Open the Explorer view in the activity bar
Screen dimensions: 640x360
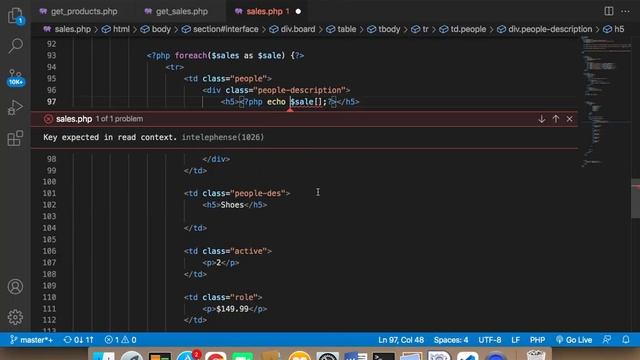(x=16, y=16)
